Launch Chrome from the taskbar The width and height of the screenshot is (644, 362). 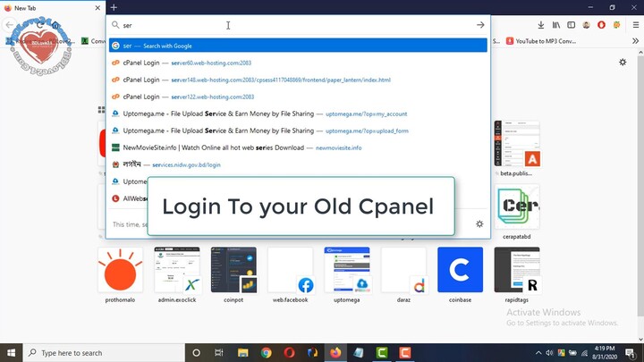pos(267,352)
